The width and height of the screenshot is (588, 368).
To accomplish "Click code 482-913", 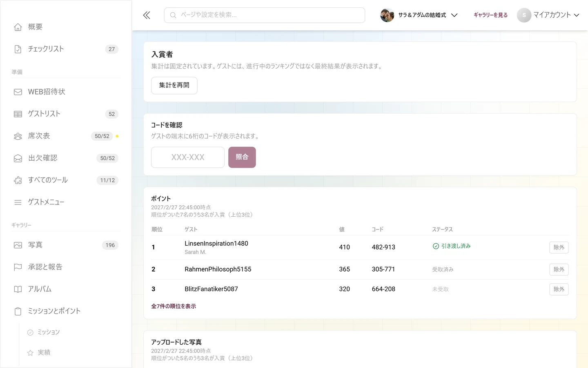I will pos(383,247).
